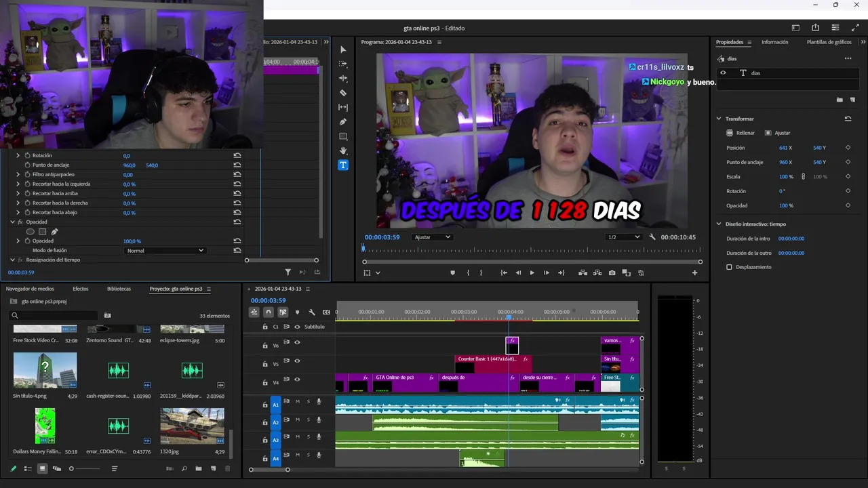Collapse Reasignación del tiempo group
Screen dimensions: 868x488
click(12, 260)
